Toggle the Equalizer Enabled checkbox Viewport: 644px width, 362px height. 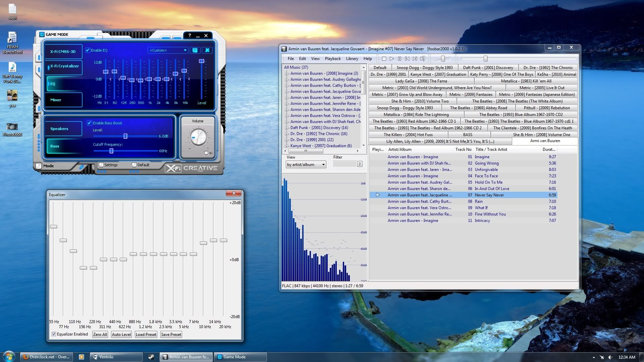54,334
